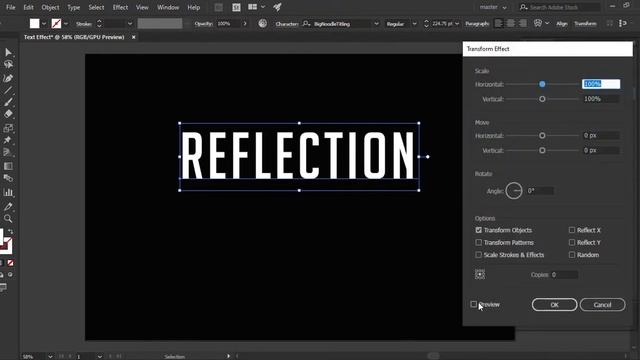Select the Column Graph tool
This screenshot has width=640, height=360.
coord(8,192)
